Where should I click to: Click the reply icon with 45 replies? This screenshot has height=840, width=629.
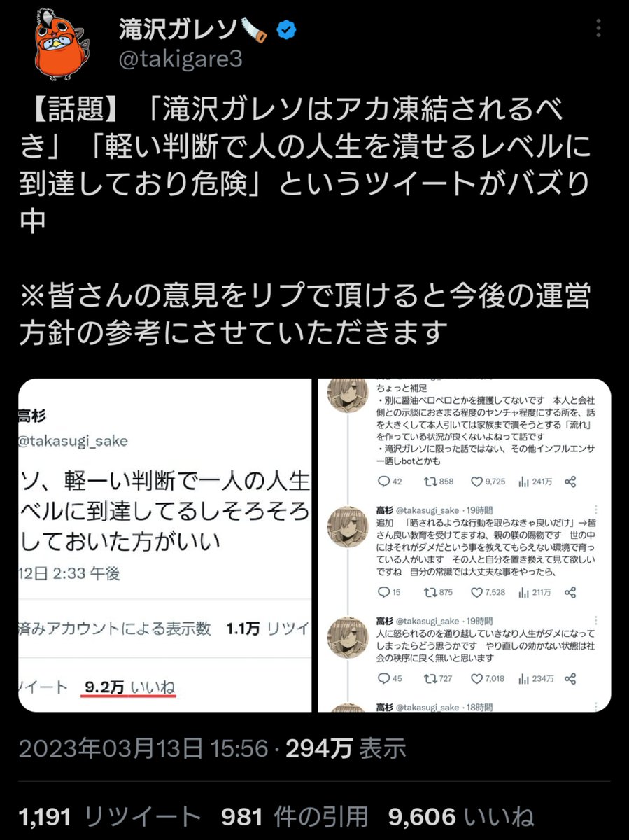point(383,679)
